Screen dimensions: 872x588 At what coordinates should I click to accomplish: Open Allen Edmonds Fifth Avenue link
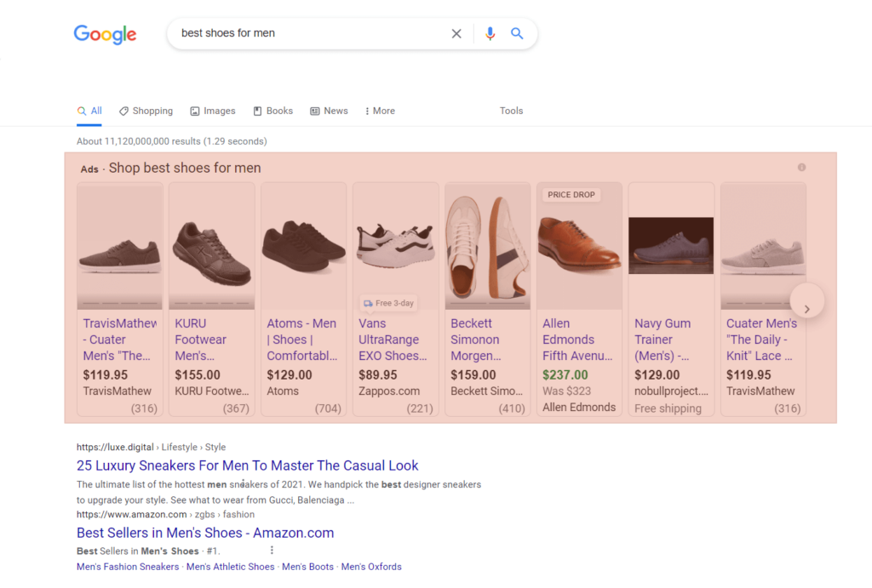click(577, 339)
